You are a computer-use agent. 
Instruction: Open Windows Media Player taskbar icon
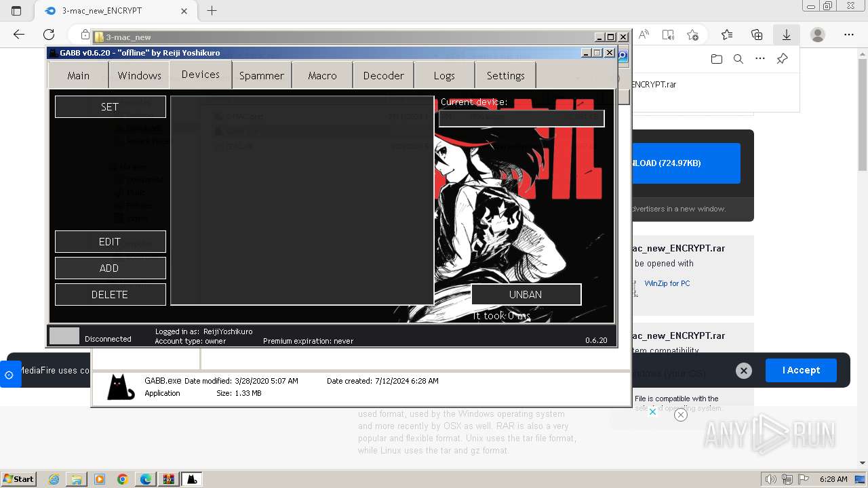[100, 479]
